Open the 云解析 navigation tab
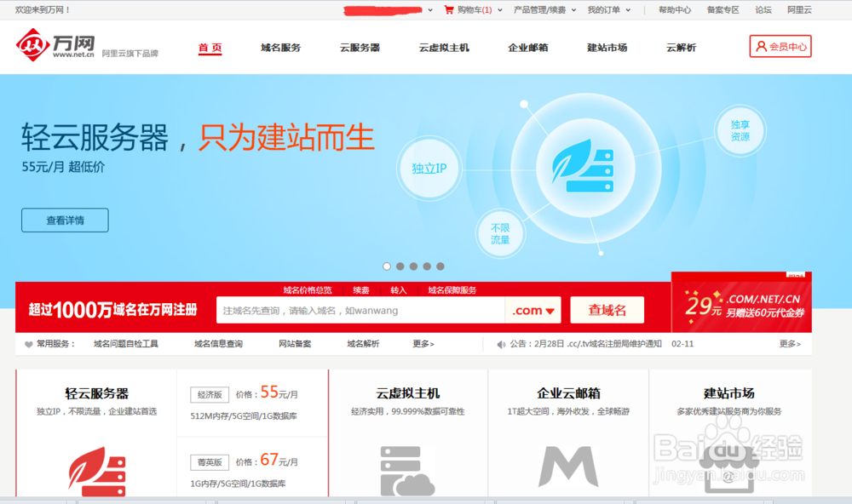 click(x=681, y=48)
